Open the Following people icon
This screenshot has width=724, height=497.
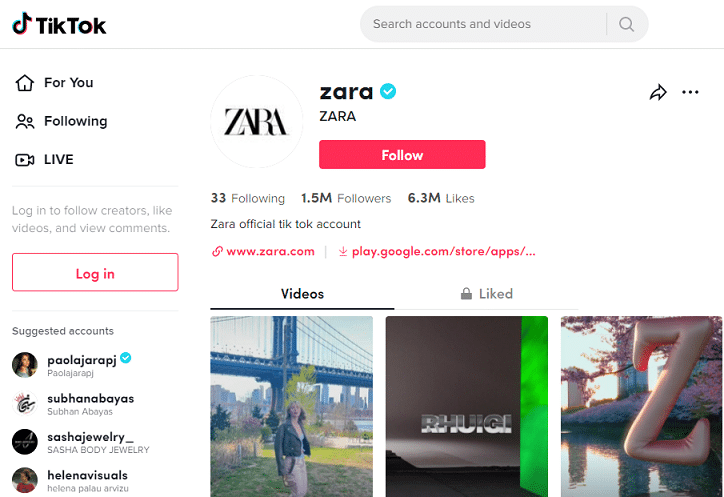point(24,121)
